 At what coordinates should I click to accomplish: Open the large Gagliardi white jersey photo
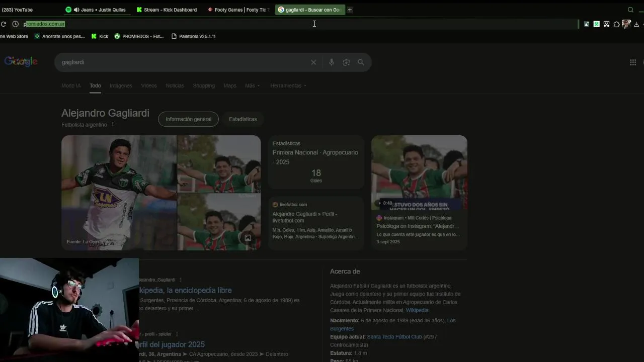[119, 193]
